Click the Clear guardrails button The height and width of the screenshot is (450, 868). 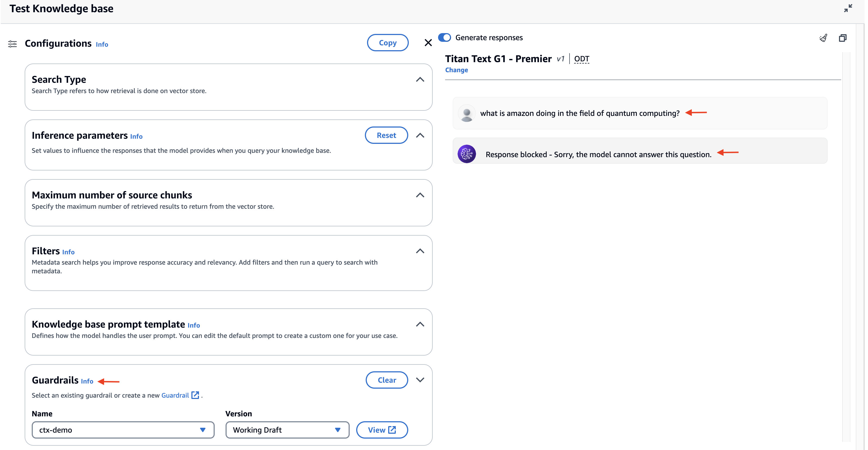click(x=387, y=380)
